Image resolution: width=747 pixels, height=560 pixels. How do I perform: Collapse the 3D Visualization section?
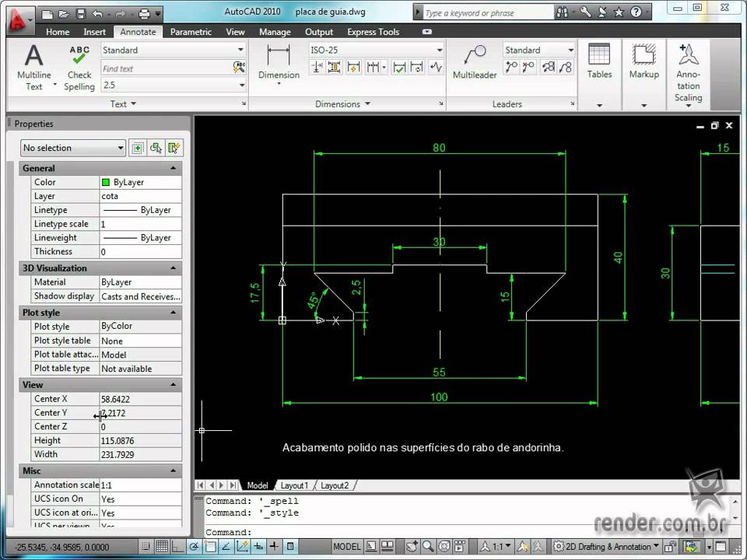coord(173,268)
